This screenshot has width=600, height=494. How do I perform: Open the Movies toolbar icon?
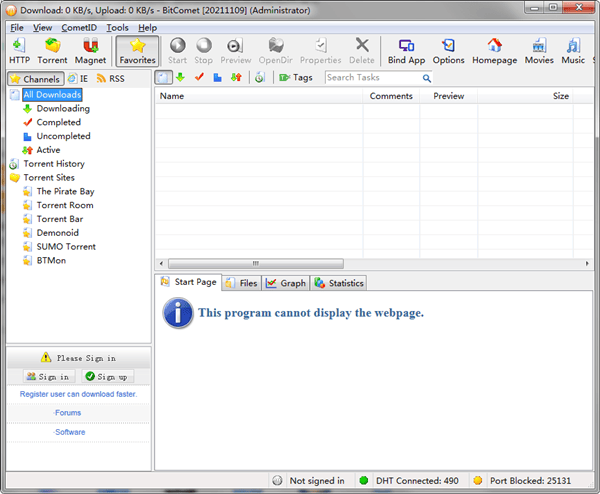tap(538, 52)
